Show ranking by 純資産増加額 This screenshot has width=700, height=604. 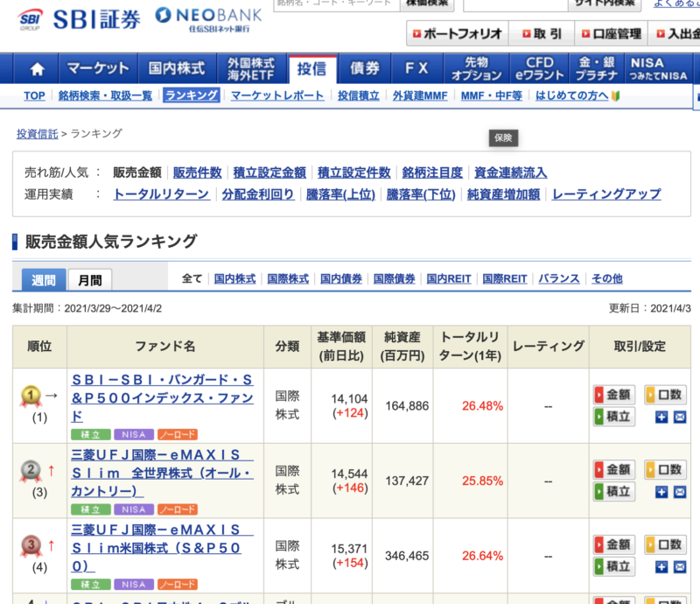[x=504, y=193]
